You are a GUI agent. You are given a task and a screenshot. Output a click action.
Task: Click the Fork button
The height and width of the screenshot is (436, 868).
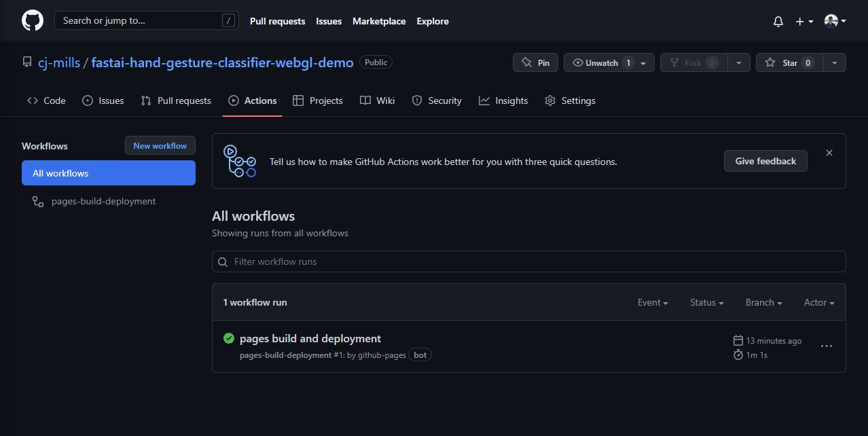coord(693,62)
